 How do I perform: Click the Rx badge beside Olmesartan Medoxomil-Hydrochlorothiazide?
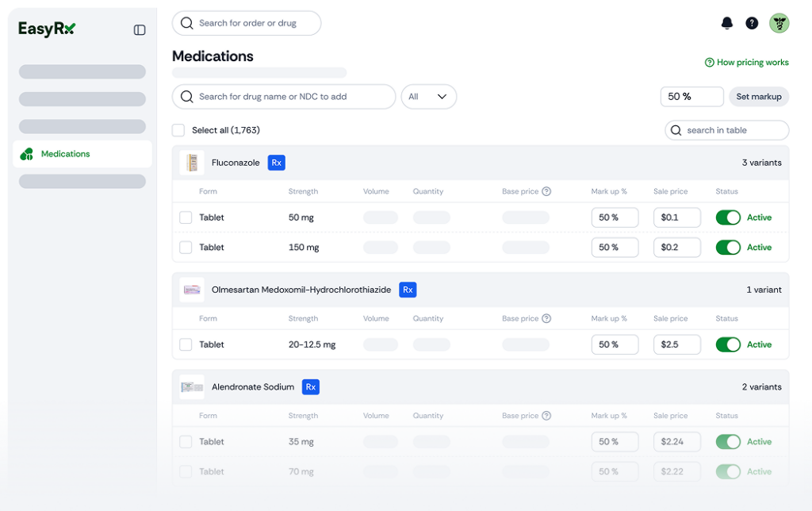pos(407,290)
